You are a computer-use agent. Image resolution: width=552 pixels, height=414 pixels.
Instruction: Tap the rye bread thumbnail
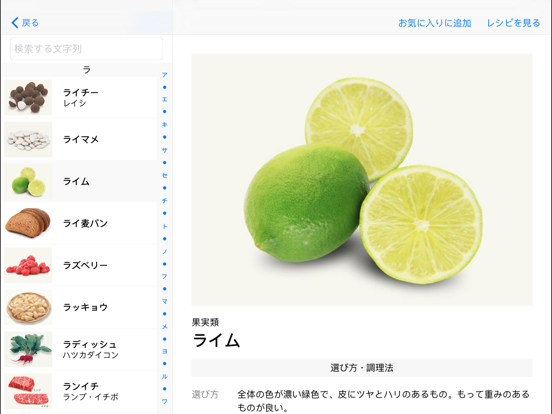tap(28, 223)
